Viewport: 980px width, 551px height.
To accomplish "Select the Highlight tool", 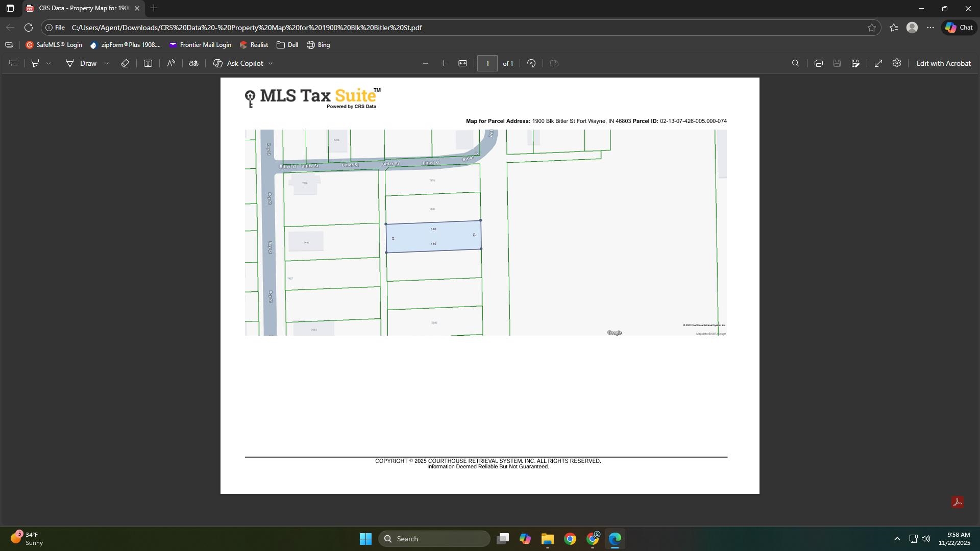I will 35,63.
